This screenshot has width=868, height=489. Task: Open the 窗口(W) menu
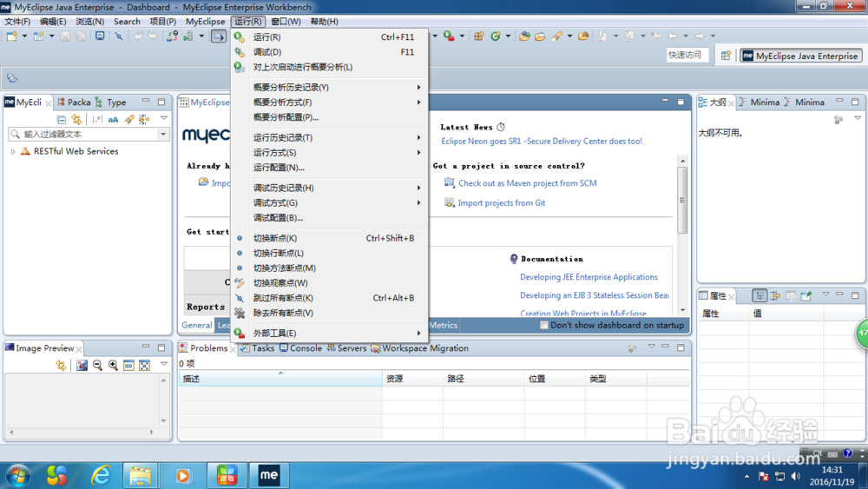pos(286,22)
